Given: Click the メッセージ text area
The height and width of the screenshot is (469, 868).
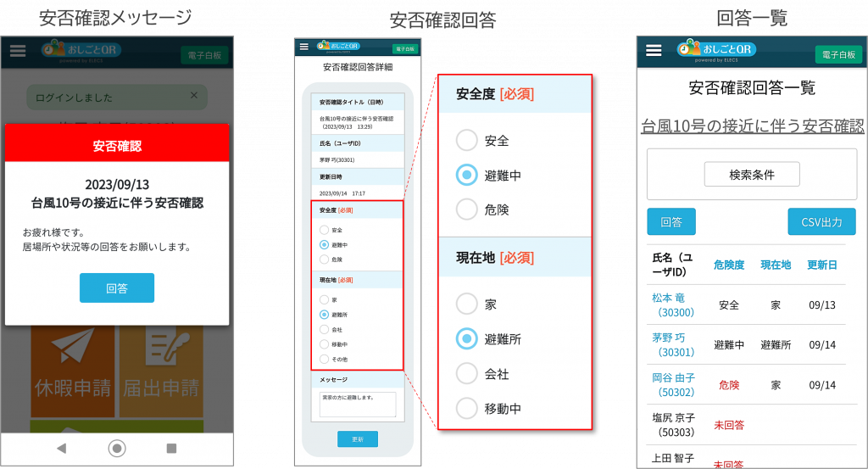Looking at the screenshot, I should [x=358, y=405].
